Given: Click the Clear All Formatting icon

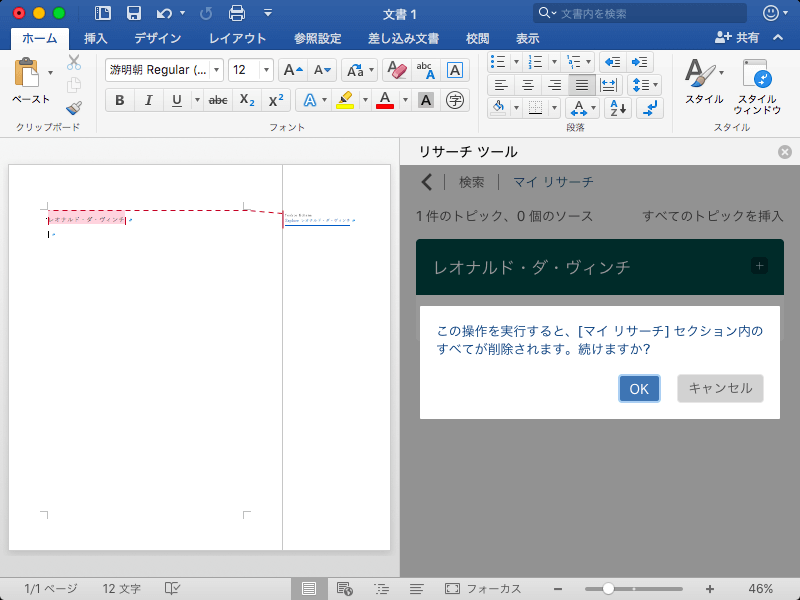Looking at the screenshot, I should pyautogui.click(x=398, y=71).
